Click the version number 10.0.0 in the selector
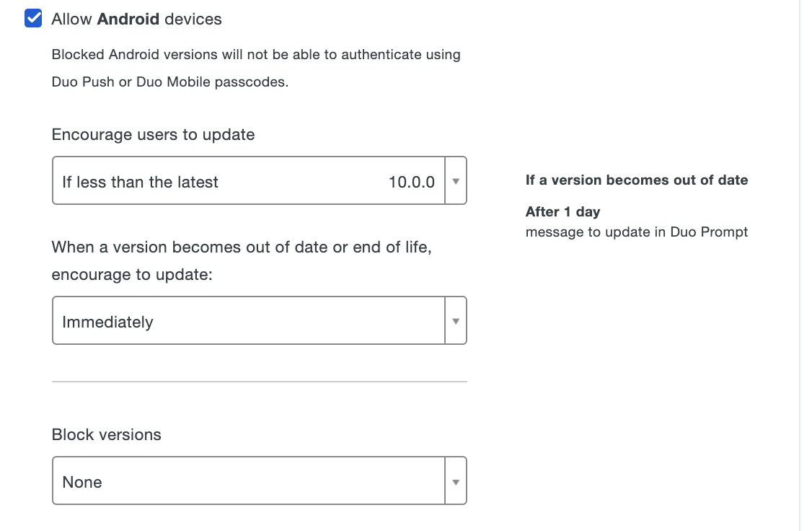This screenshot has width=812, height=531. click(412, 182)
